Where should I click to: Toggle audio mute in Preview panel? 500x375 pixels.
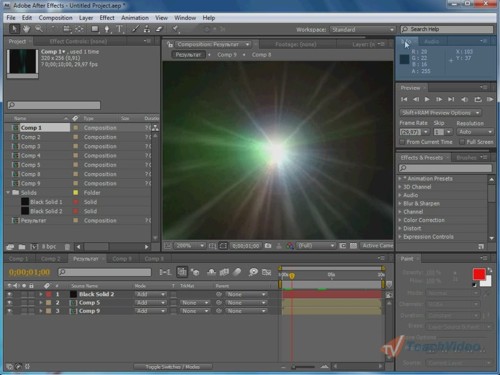tap(464, 99)
